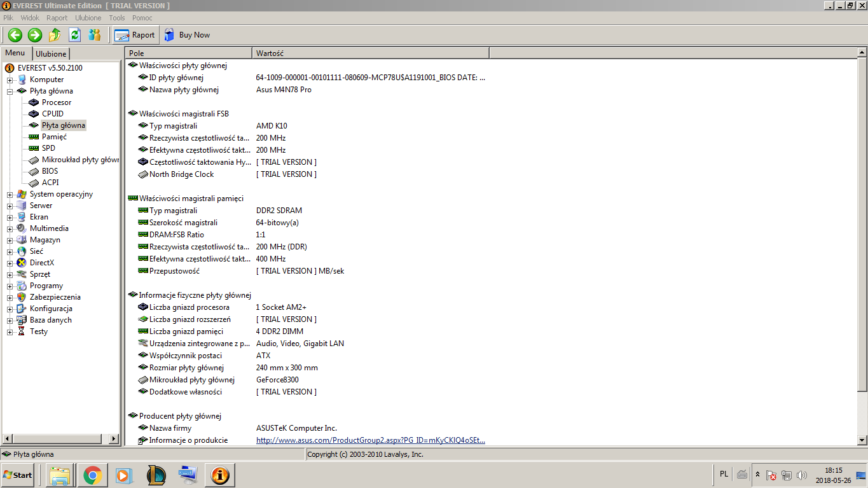Open the Raport toolbar button
Viewport: 868px width, 488px height.
click(135, 35)
